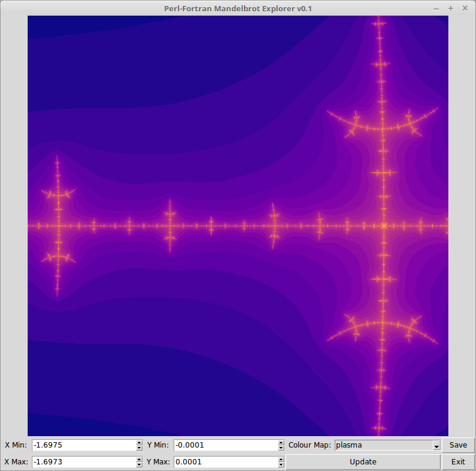The image size is (476, 471).
Task: Click into the Y Max input field
Action: (225, 462)
